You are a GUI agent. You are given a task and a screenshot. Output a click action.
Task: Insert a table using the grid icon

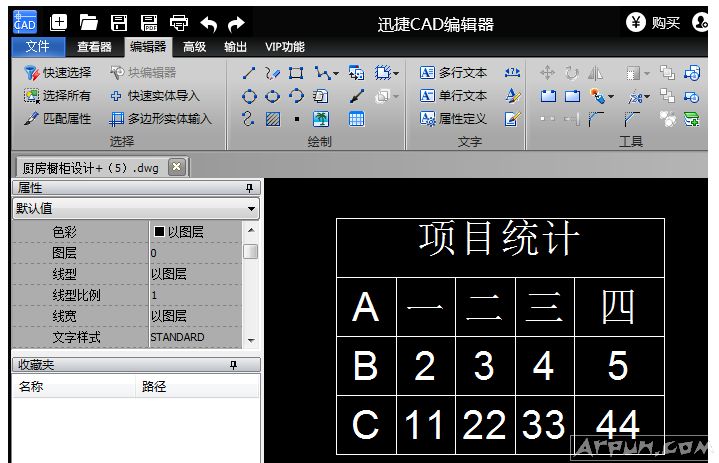point(356,119)
